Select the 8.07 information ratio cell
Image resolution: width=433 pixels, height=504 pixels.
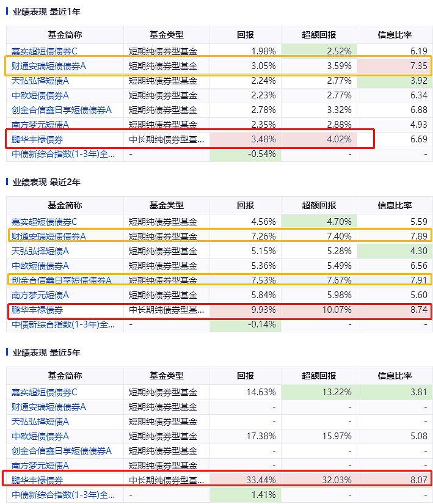pos(395,481)
